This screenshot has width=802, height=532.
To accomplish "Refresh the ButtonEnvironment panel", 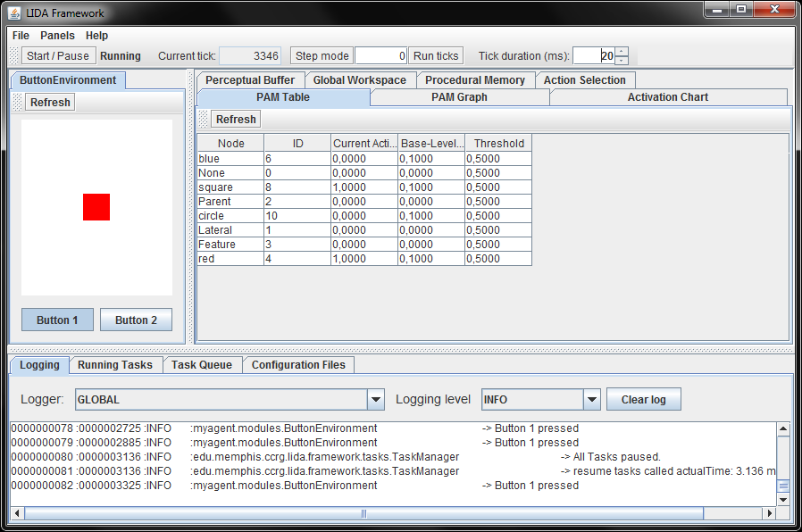I will tap(50, 103).
